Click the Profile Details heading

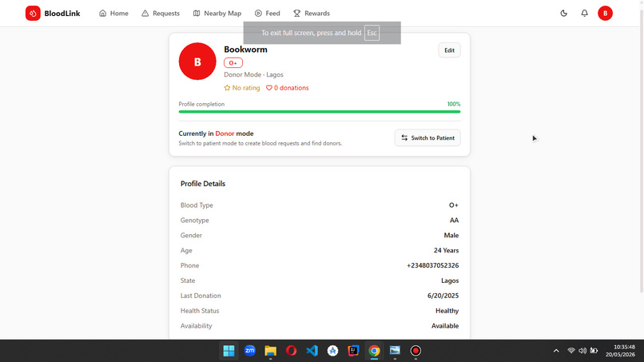pos(203,184)
